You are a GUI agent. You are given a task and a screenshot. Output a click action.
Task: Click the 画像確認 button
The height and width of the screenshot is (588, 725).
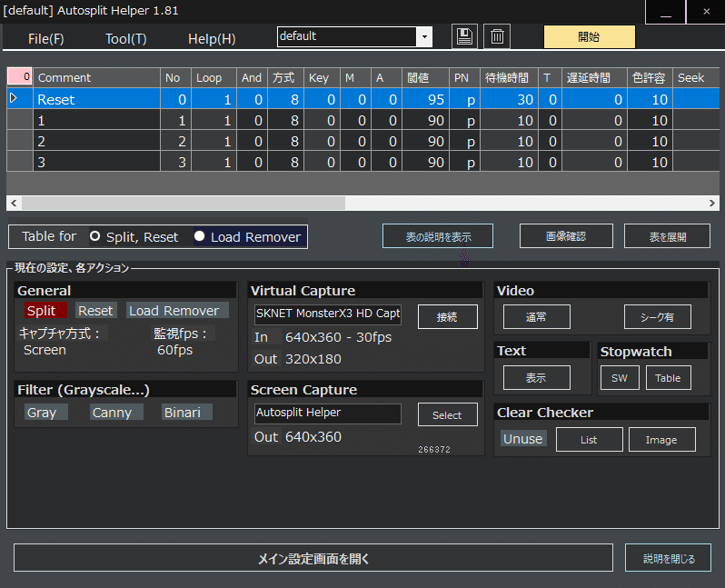(x=566, y=236)
